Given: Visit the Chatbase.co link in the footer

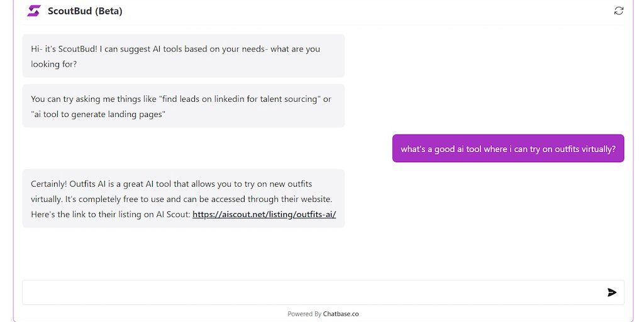Looking at the screenshot, I should point(341,314).
